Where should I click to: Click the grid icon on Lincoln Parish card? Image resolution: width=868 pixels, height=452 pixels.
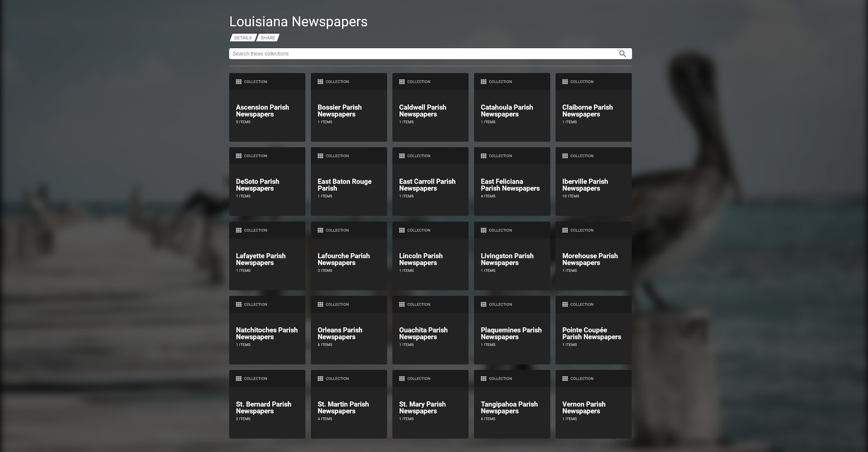(x=402, y=230)
